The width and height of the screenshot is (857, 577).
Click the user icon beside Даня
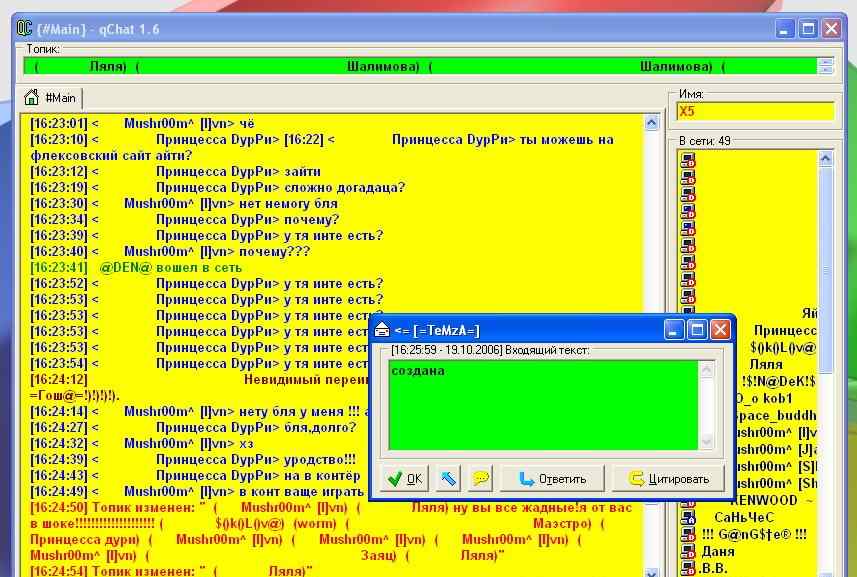click(x=688, y=551)
